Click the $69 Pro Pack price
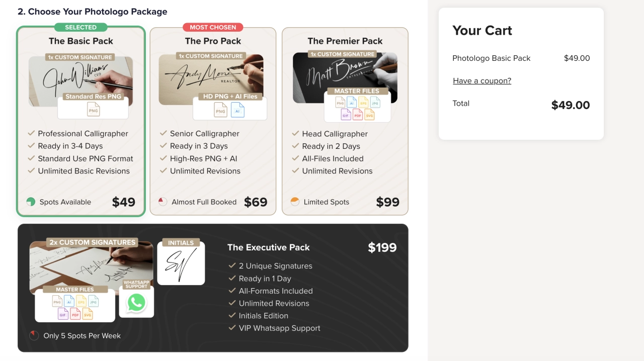 tap(256, 202)
